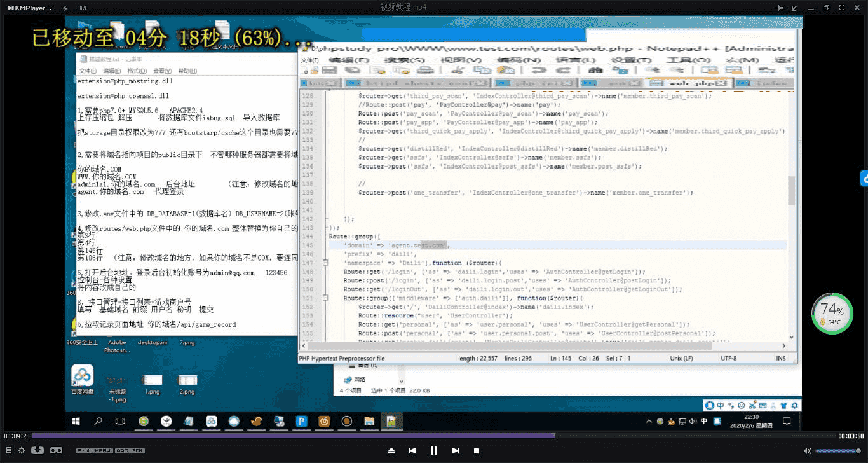
Task: Toggle the always-on-top pin icon
Action: [781, 8]
